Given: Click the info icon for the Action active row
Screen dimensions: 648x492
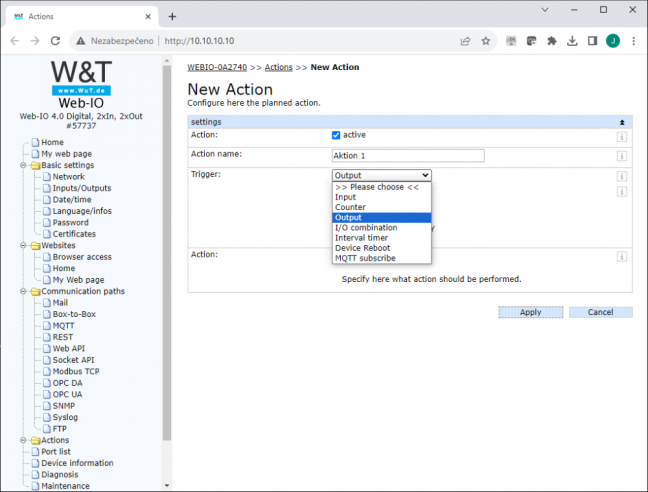Looking at the screenshot, I should click(x=622, y=137).
